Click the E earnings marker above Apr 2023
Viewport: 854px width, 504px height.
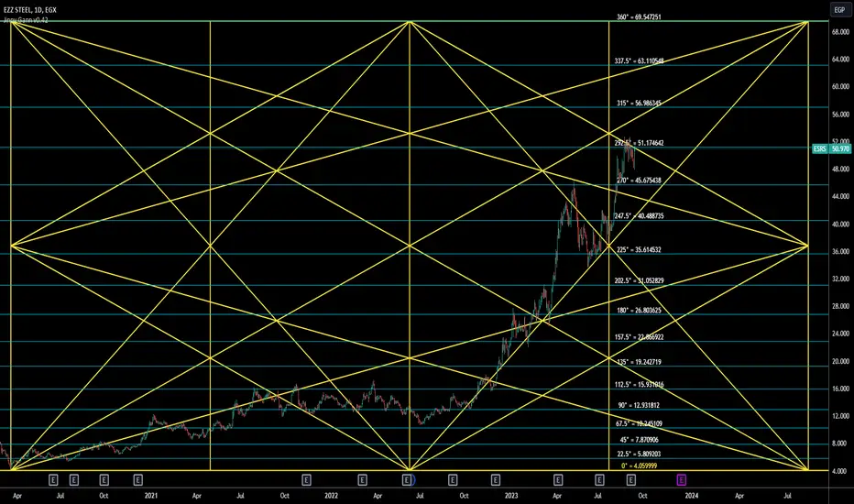pos(558,480)
